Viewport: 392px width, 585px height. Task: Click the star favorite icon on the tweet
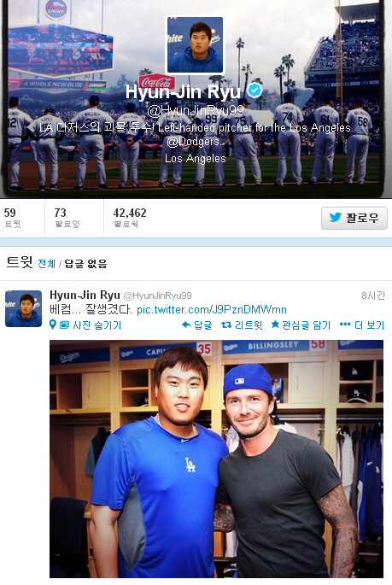click(275, 325)
